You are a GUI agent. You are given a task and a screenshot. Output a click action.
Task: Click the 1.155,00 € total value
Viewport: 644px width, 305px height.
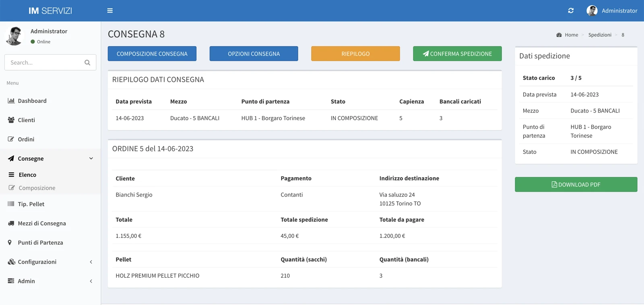point(128,236)
